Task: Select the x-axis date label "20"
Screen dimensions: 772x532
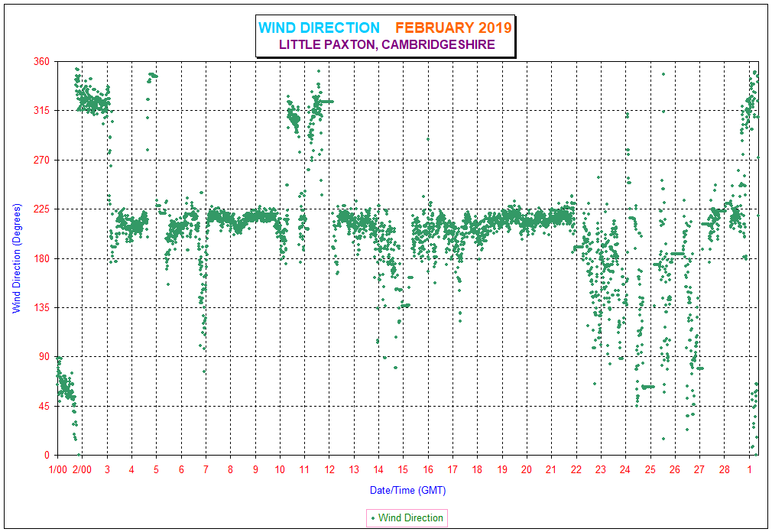Action: [527, 469]
